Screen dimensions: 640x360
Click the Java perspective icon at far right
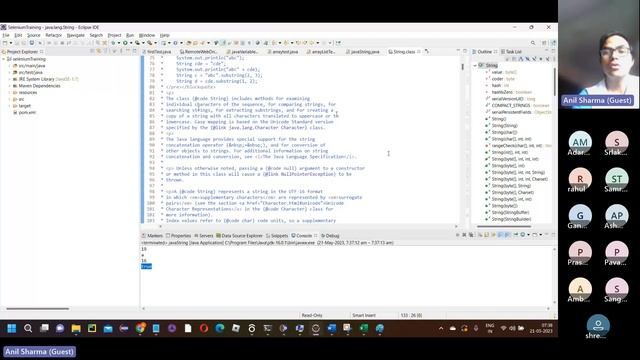(553, 43)
